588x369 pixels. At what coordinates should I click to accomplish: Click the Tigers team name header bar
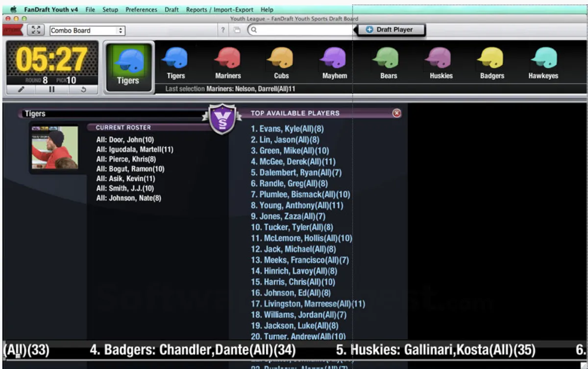(x=114, y=114)
